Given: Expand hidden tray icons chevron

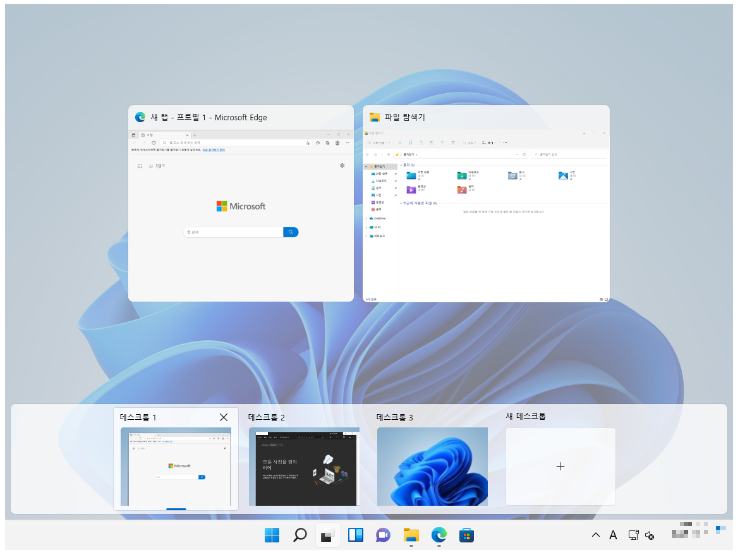Looking at the screenshot, I should [x=595, y=535].
